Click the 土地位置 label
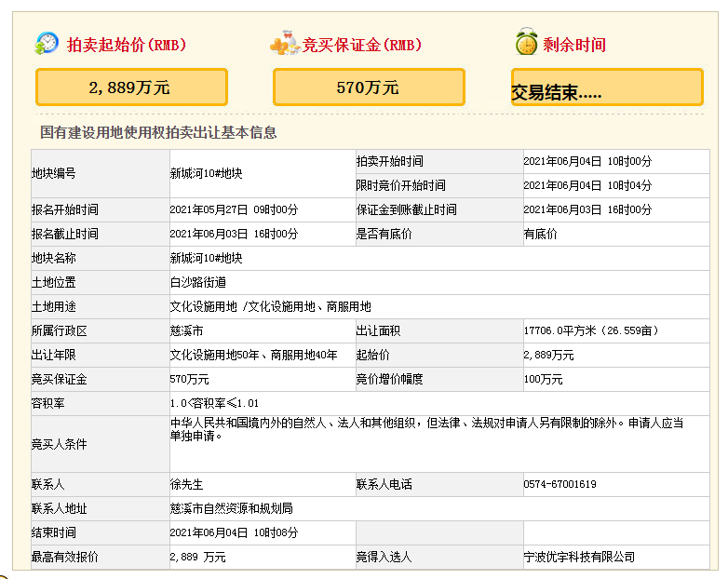The height and width of the screenshot is (579, 728). coord(54,282)
